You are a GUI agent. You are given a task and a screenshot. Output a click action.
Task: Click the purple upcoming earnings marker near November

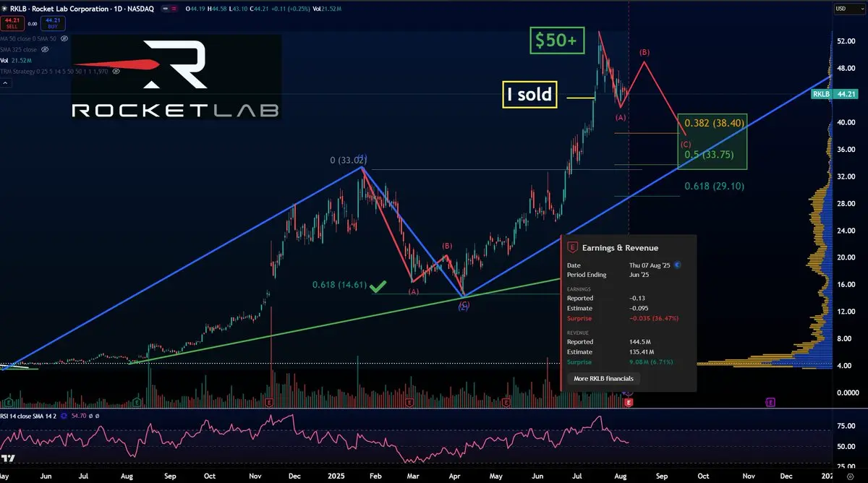point(770,401)
